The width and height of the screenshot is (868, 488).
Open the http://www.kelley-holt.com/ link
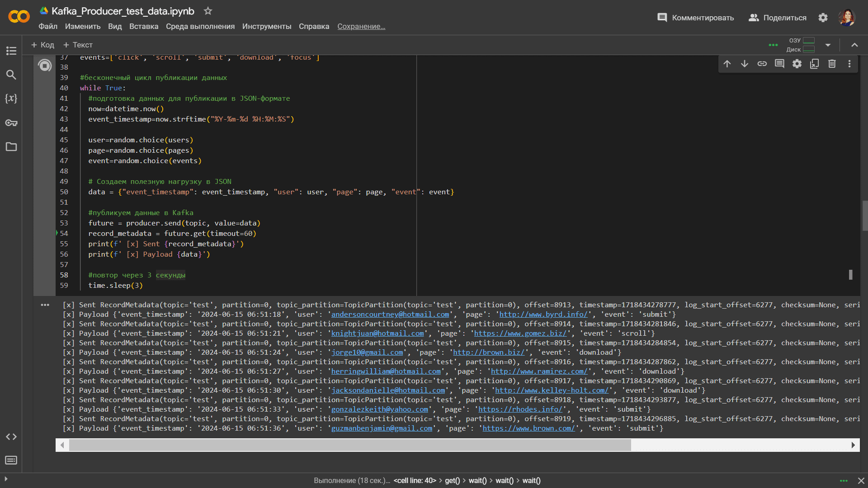pyautogui.click(x=552, y=390)
